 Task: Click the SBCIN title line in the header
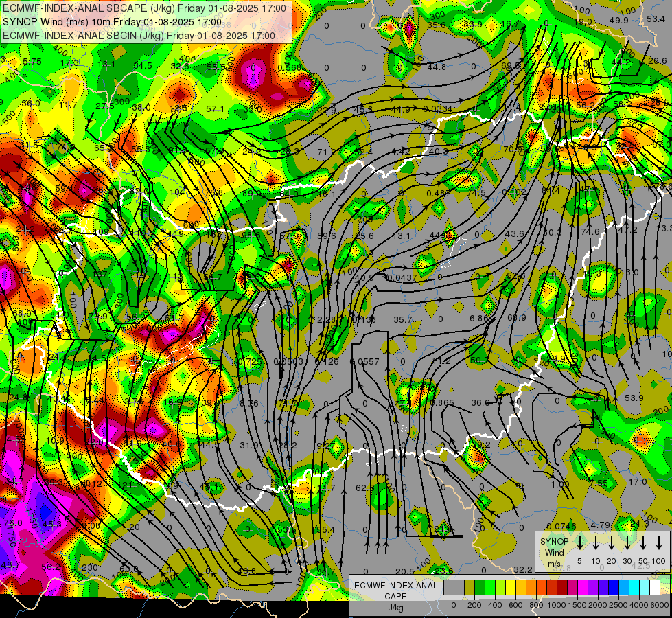click(x=139, y=36)
